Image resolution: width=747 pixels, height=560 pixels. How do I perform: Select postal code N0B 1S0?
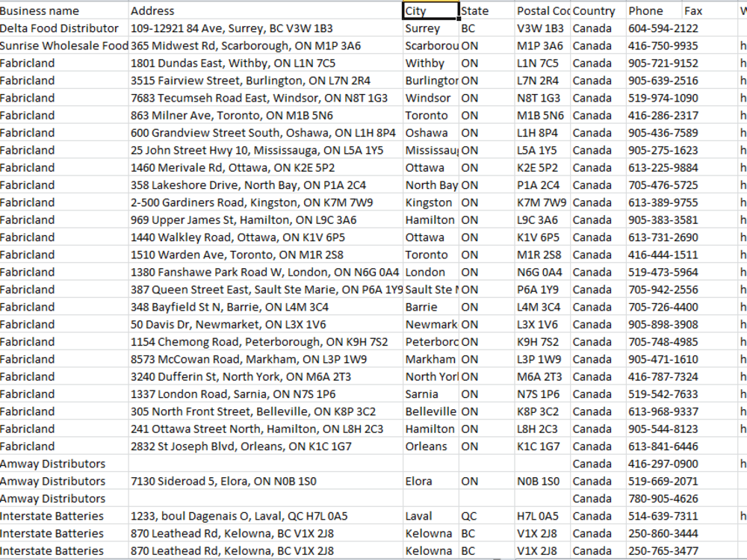(x=542, y=481)
